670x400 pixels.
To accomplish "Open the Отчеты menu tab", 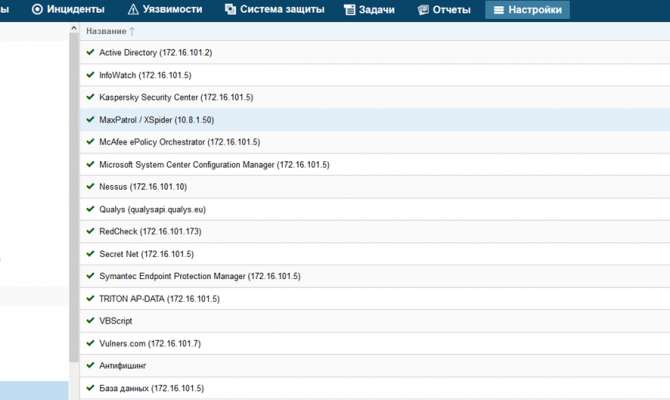I will [444, 9].
